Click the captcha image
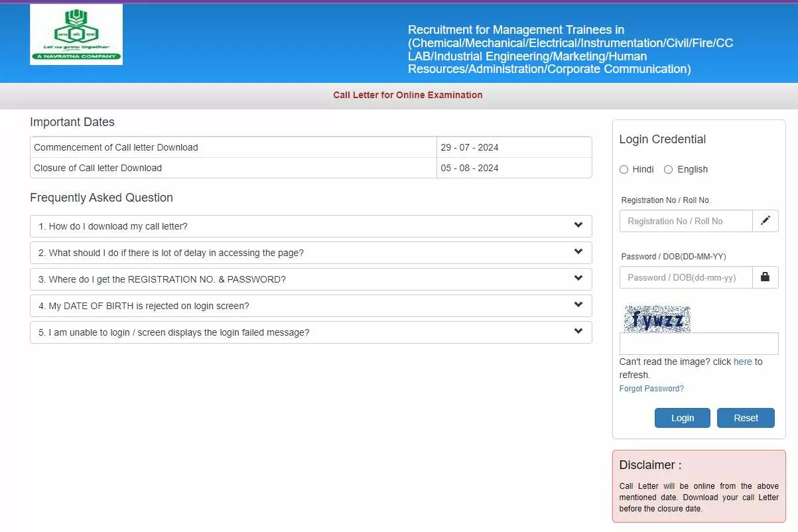Viewport: 798px width, 532px height. (657, 319)
